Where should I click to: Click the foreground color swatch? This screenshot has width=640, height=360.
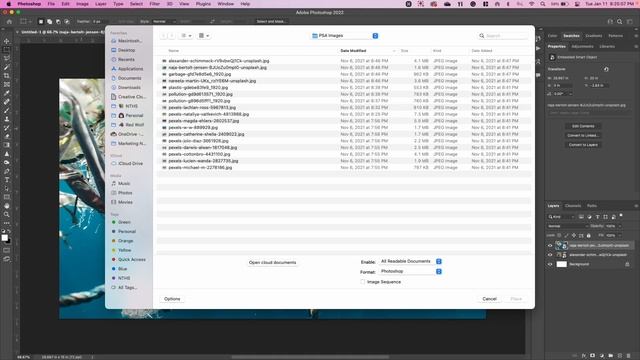coord(4,238)
